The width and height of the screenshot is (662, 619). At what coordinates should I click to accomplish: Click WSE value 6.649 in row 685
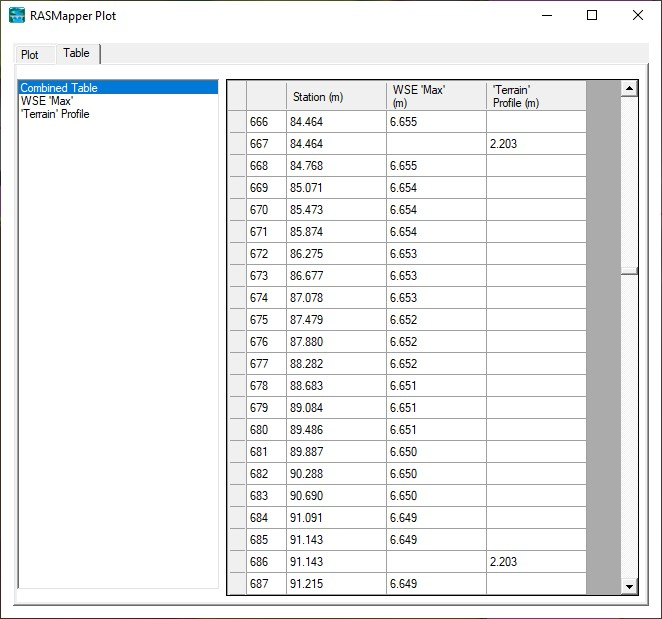pos(436,540)
